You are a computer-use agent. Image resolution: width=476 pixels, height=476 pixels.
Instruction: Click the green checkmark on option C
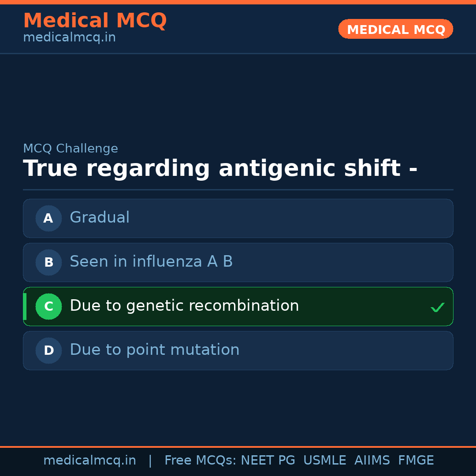point(437,306)
